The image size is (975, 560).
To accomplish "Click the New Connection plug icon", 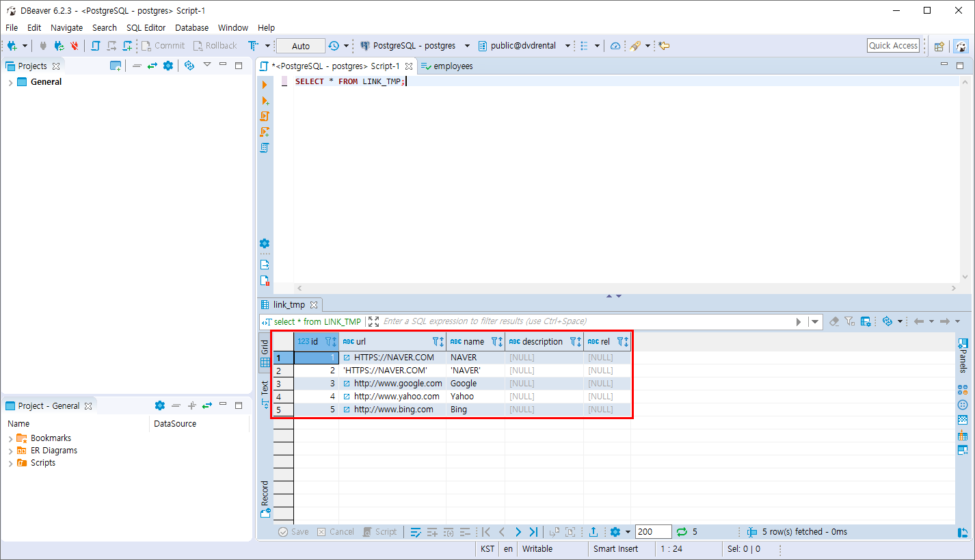I will tap(12, 46).
